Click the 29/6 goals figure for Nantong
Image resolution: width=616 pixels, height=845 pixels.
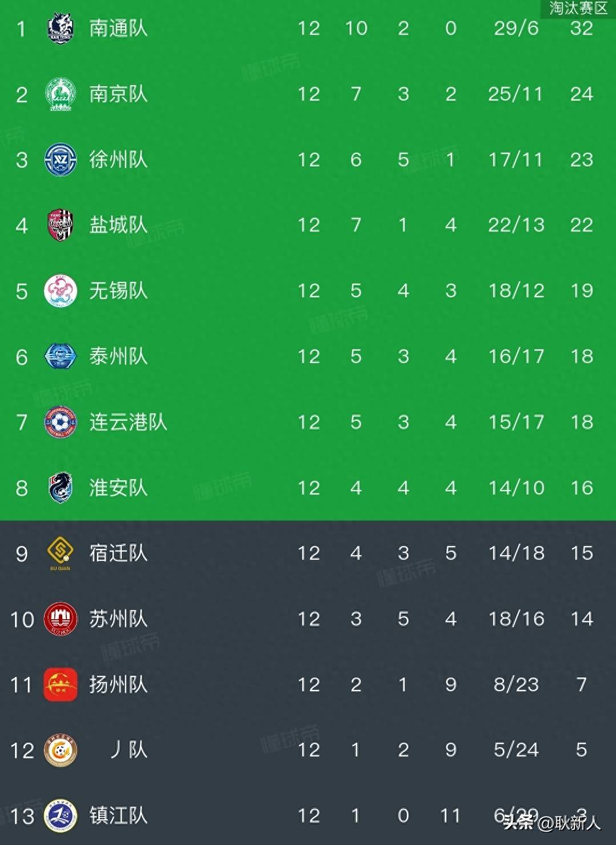click(x=516, y=29)
